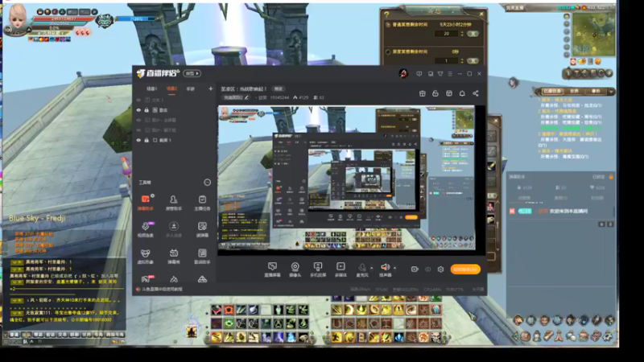Switch to the 手游 scene tab

pyautogui.click(x=190, y=88)
